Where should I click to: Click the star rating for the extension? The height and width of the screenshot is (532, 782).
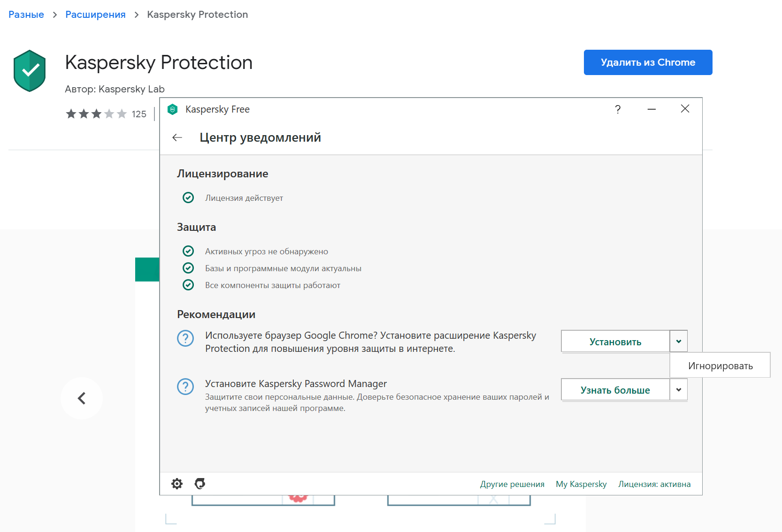96,114
